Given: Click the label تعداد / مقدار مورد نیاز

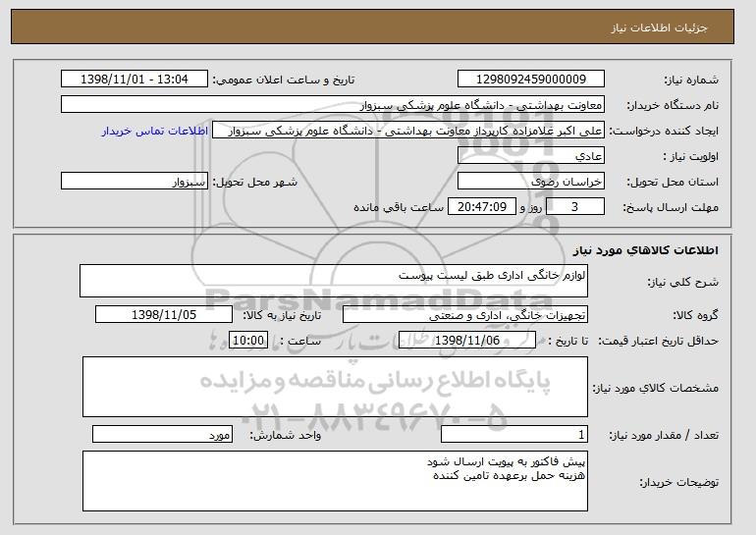Looking at the screenshot, I should click(x=664, y=435).
